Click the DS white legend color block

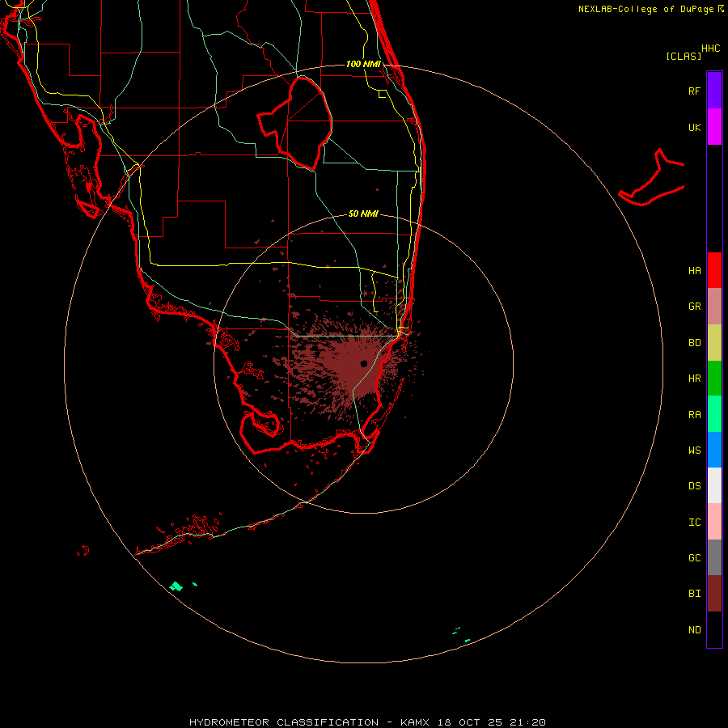pyautogui.click(x=714, y=485)
